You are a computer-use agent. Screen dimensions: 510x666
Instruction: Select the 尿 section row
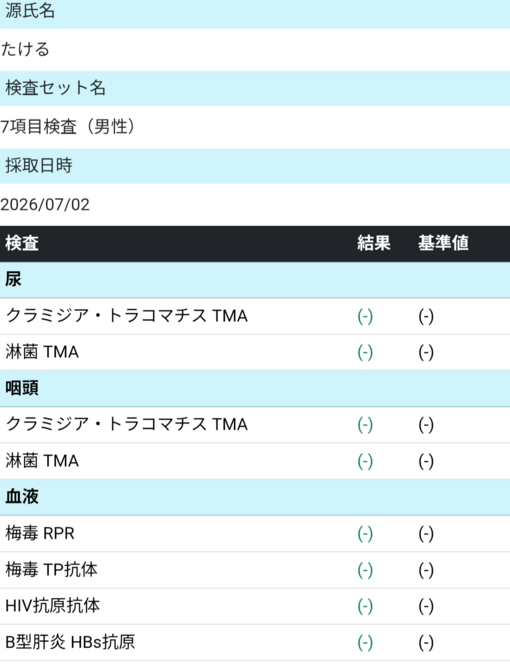[x=255, y=279]
